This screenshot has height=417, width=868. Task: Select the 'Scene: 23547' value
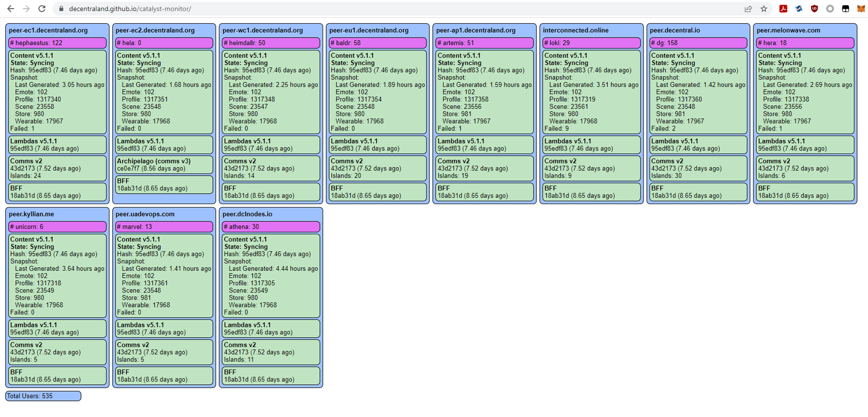[248, 106]
